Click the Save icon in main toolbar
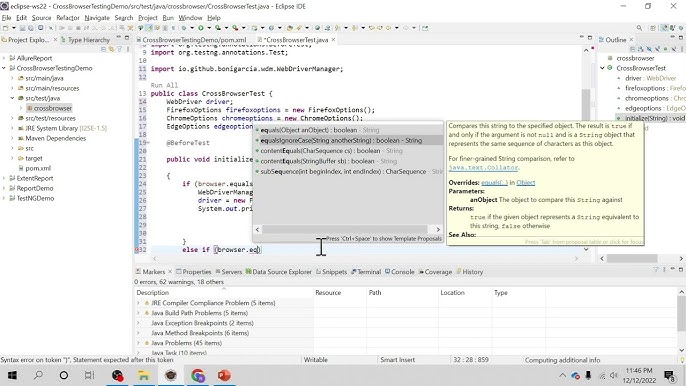The height and width of the screenshot is (386, 686). point(22,28)
